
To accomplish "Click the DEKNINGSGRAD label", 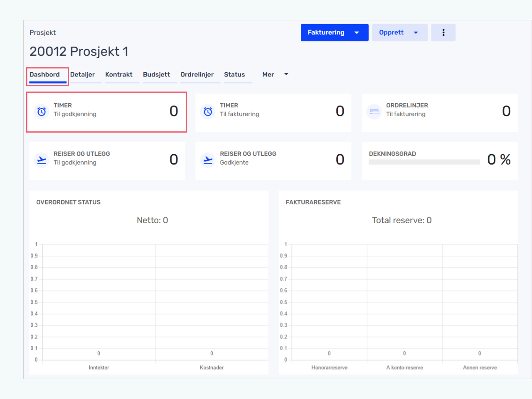I will pos(393,154).
